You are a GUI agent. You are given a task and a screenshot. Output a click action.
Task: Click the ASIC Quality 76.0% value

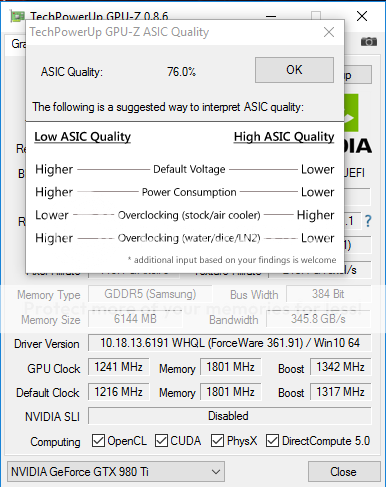pos(182,72)
